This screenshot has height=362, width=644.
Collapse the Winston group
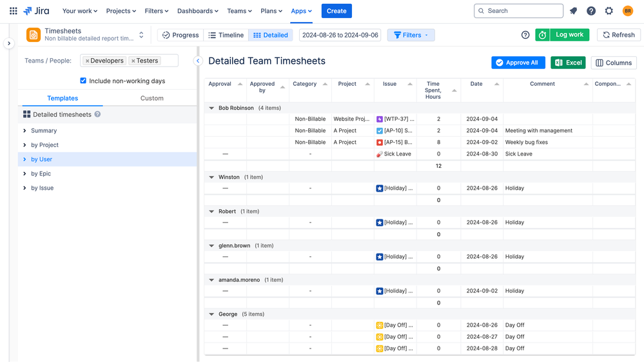pos(211,177)
